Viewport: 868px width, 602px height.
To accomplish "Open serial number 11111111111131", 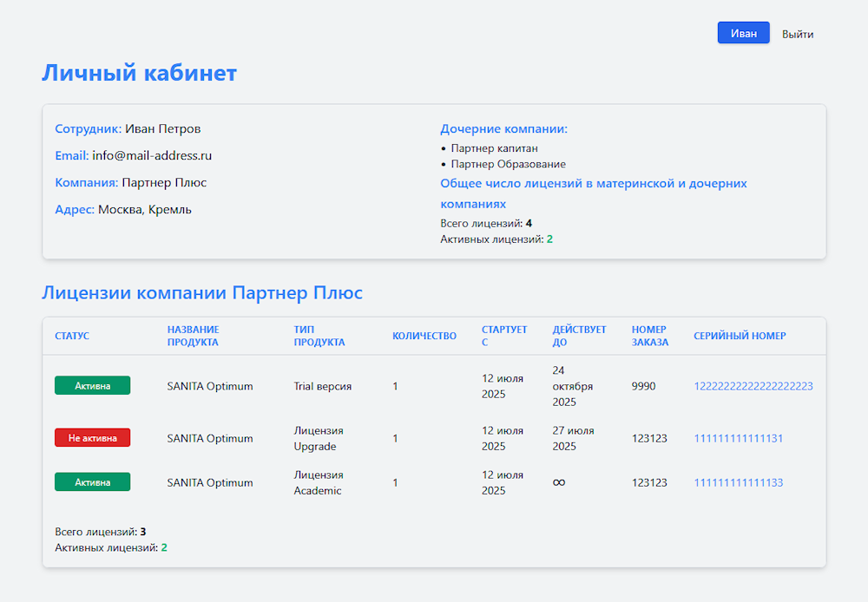I will 739,438.
